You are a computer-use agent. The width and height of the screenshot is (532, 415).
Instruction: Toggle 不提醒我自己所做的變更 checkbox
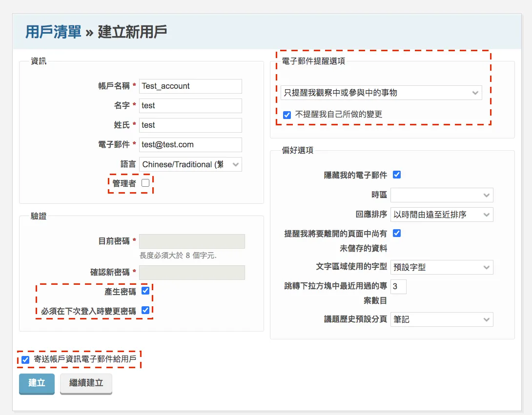[x=287, y=115]
